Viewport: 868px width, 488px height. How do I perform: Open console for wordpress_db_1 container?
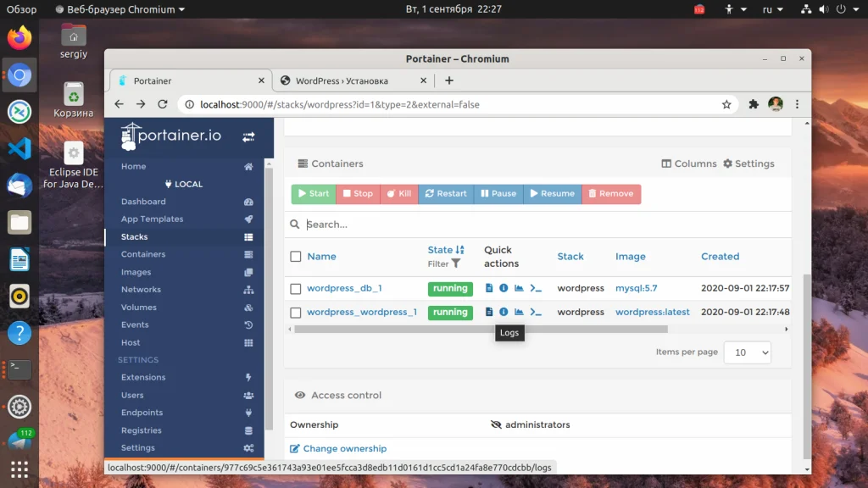click(x=536, y=288)
